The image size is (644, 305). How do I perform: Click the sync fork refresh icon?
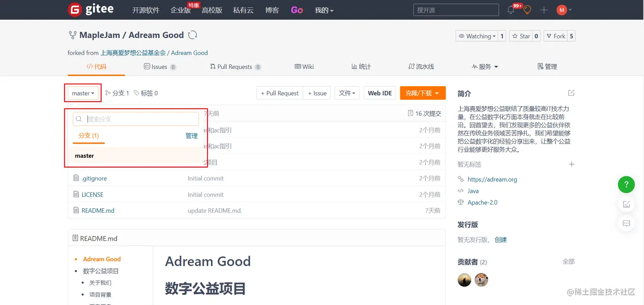193,35
